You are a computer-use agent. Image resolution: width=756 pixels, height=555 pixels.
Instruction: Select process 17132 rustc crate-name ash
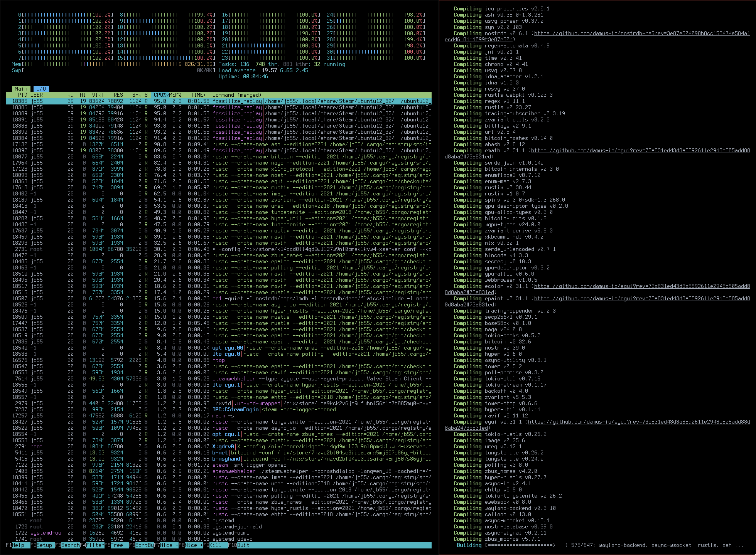click(x=219, y=144)
